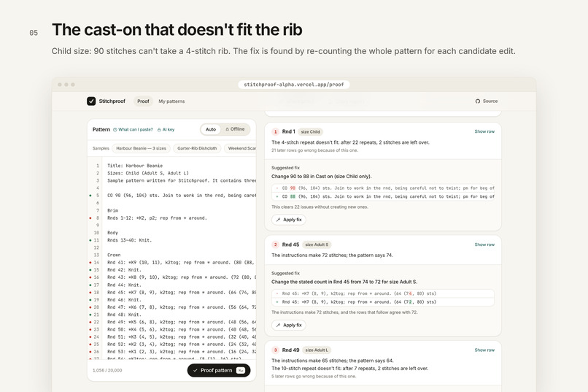Click 'The instructions make 72 stitches' message
Screen dimensions: 588x392
(332, 255)
